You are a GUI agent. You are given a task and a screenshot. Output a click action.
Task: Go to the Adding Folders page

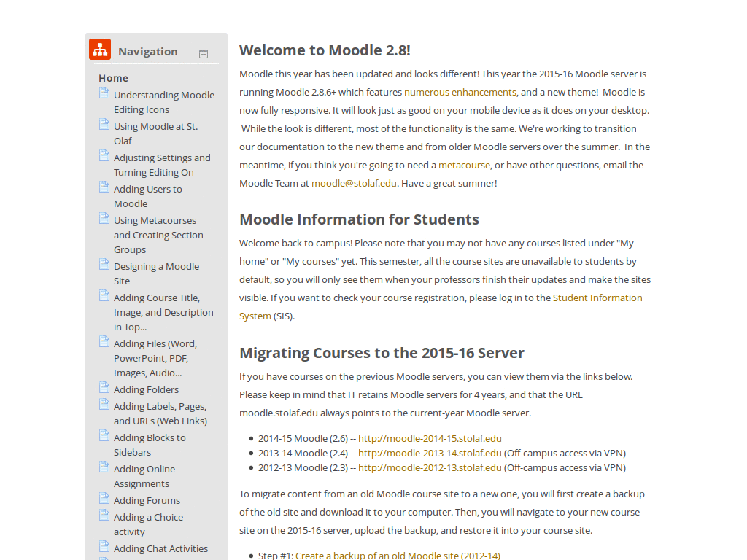point(146,389)
